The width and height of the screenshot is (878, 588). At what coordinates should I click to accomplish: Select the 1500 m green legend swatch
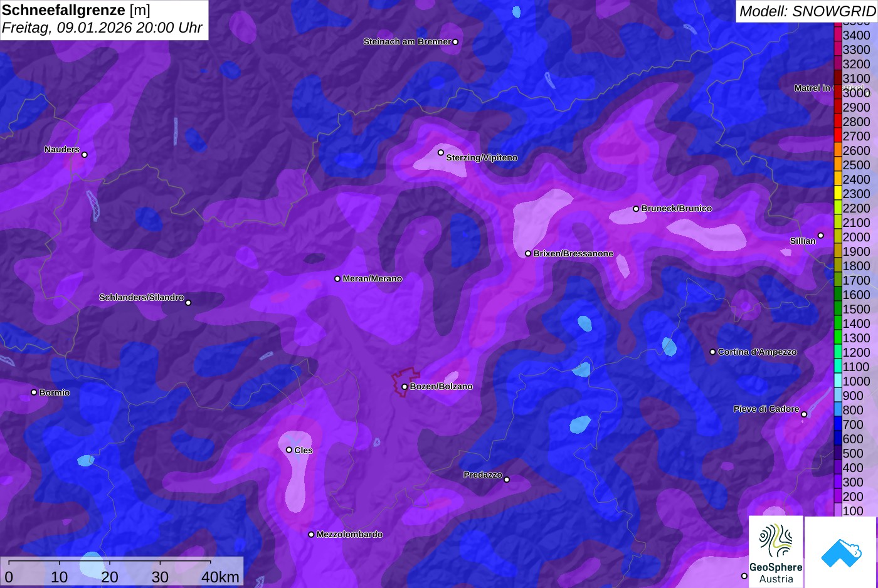tap(837, 309)
